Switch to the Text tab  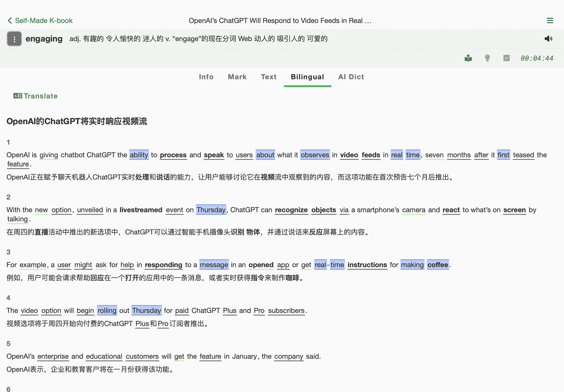(x=269, y=77)
